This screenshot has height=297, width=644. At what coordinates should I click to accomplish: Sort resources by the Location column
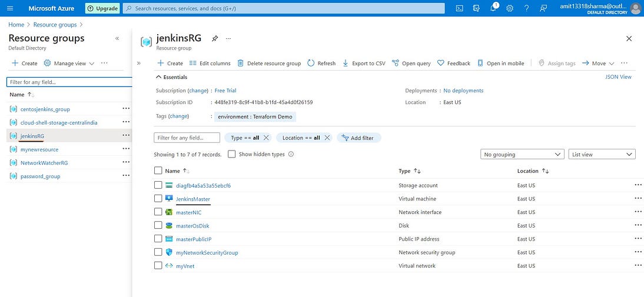point(533,171)
